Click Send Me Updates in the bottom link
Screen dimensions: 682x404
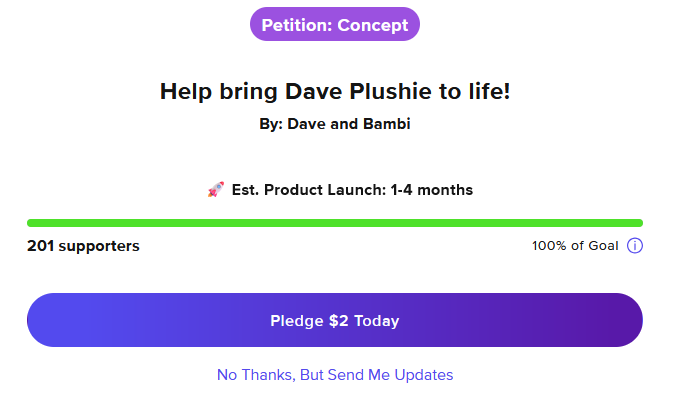point(390,375)
